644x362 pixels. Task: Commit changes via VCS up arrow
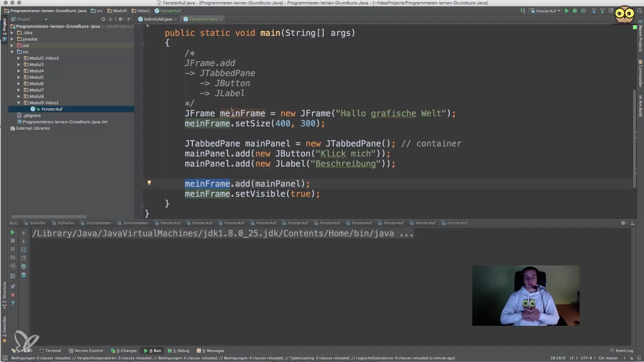click(x=602, y=11)
